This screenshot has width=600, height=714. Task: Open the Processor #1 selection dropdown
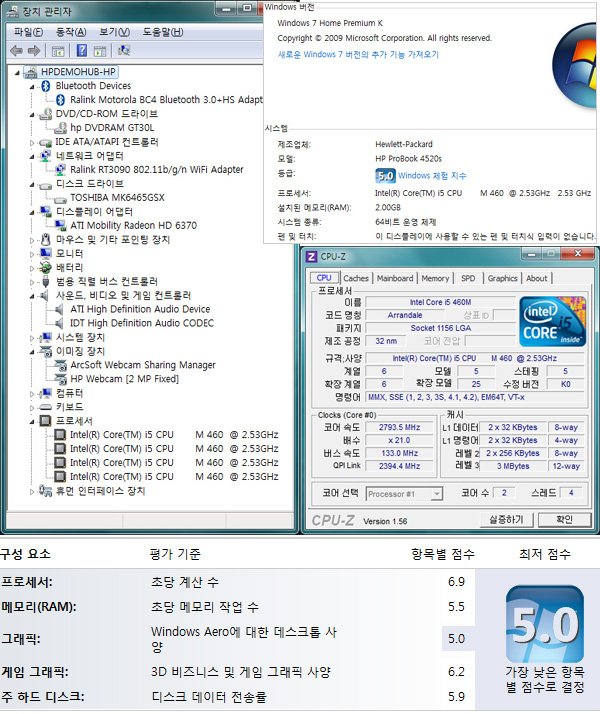pyautogui.click(x=405, y=494)
